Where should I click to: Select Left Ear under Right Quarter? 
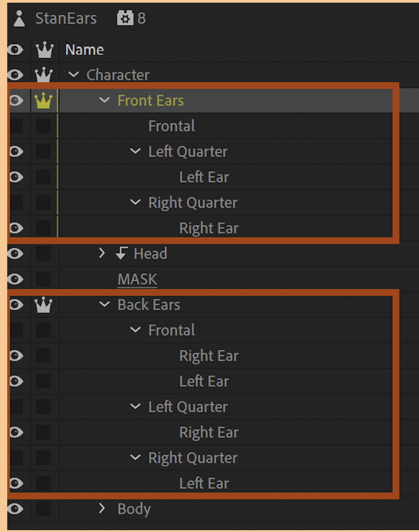point(204,483)
